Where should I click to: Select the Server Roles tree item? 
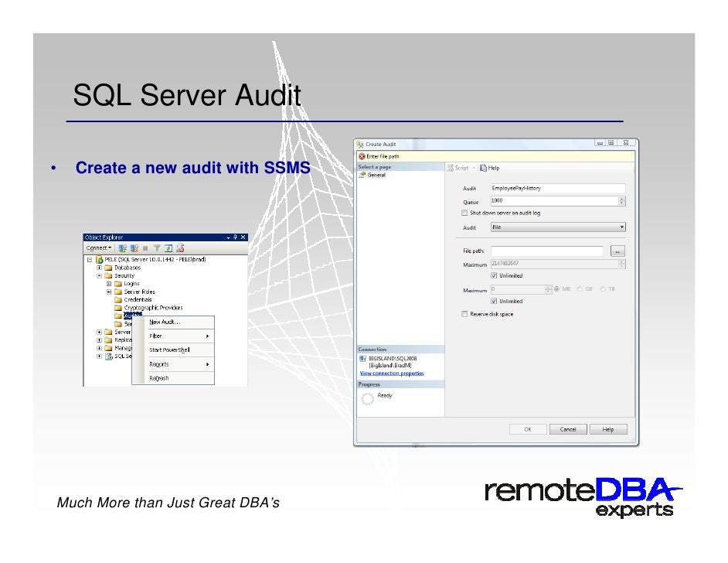(x=139, y=292)
